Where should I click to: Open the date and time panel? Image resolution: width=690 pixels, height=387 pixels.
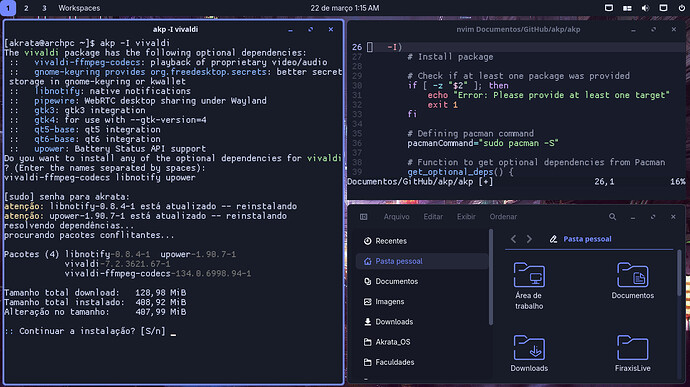pos(345,8)
